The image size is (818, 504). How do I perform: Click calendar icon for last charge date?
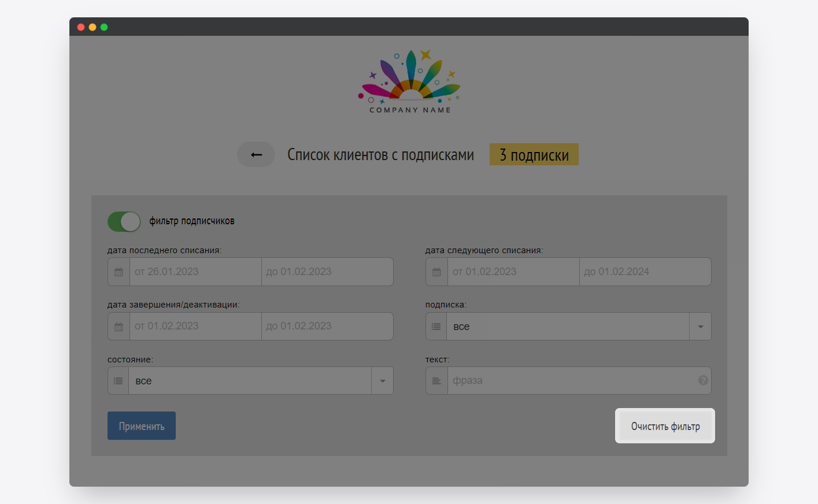pos(119,272)
